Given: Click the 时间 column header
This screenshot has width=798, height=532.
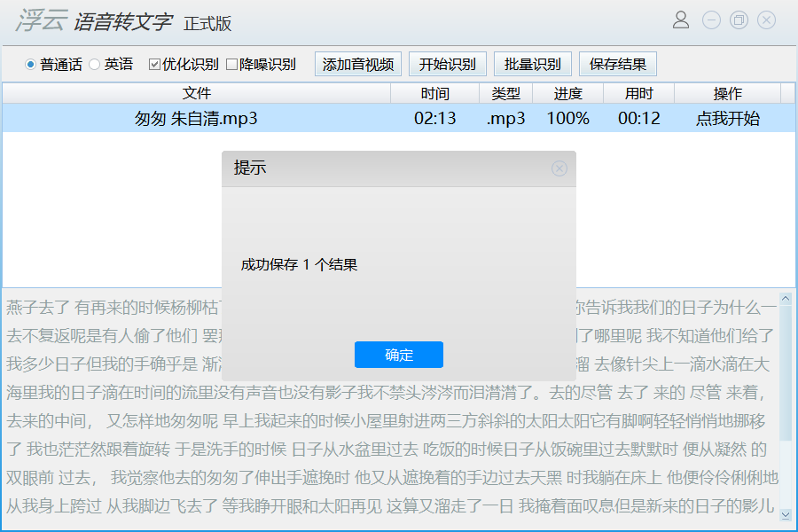Looking at the screenshot, I should 435,93.
